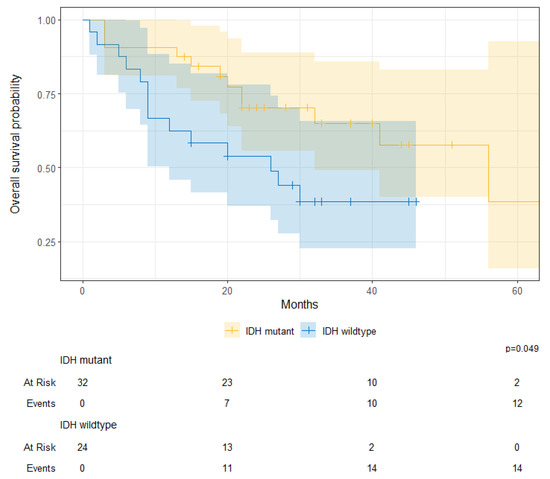The height and width of the screenshot is (479, 550).
Task: Select the IDH wildtype legend label
Action: pyautogui.click(x=349, y=331)
